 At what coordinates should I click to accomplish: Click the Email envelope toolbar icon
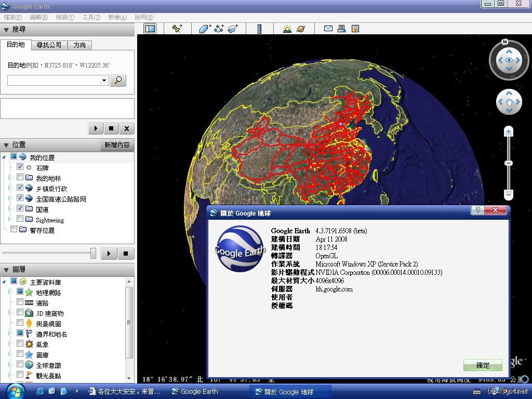[328, 29]
